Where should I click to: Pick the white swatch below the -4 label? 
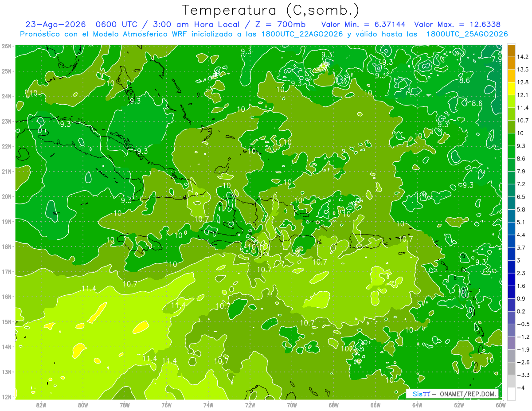point(511,394)
